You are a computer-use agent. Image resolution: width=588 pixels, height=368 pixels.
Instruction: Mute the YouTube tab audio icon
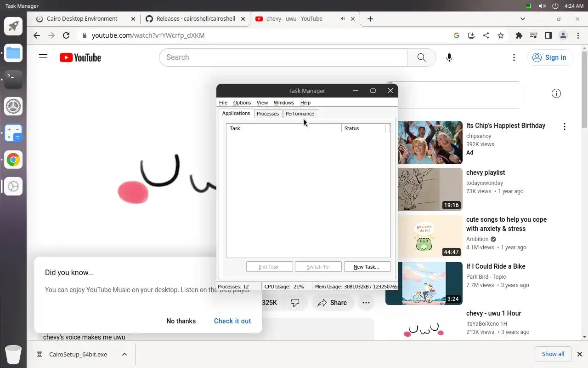[x=343, y=19]
